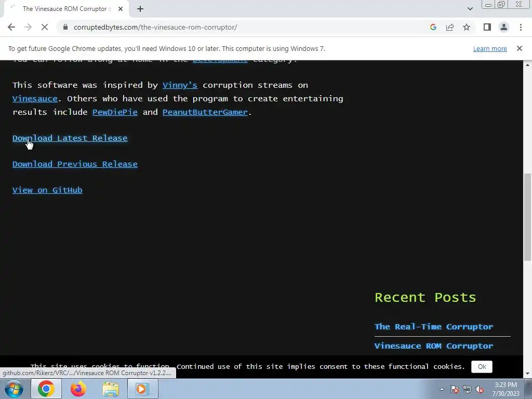Image resolution: width=532 pixels, height=399 pixels.
Task: Go back to the previous page
Action: click(x=11, y=27)
